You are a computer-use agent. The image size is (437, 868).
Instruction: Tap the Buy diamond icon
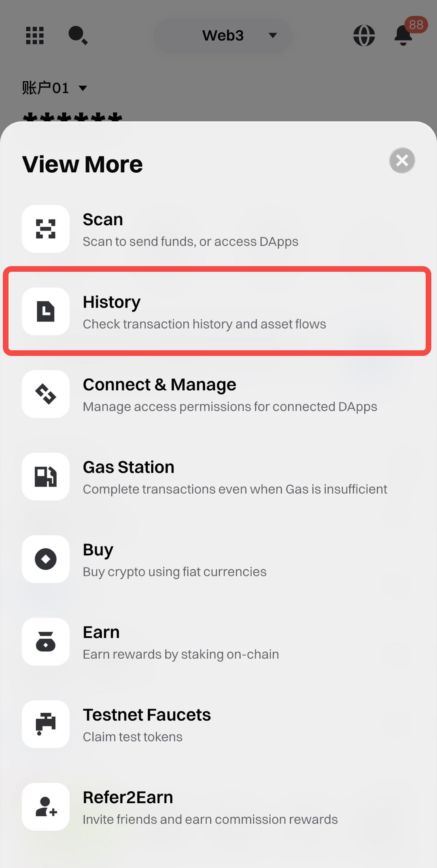pyautogui.click(x=46, y=559)
